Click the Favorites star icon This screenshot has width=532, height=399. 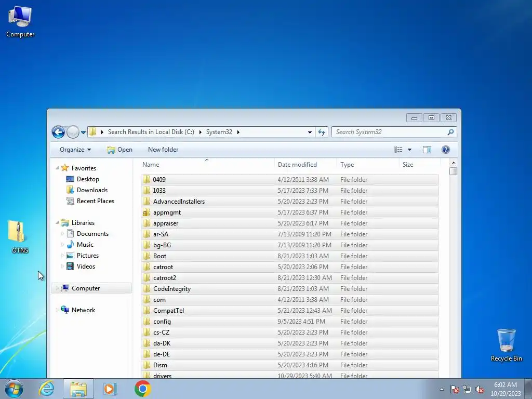[65, 168]
